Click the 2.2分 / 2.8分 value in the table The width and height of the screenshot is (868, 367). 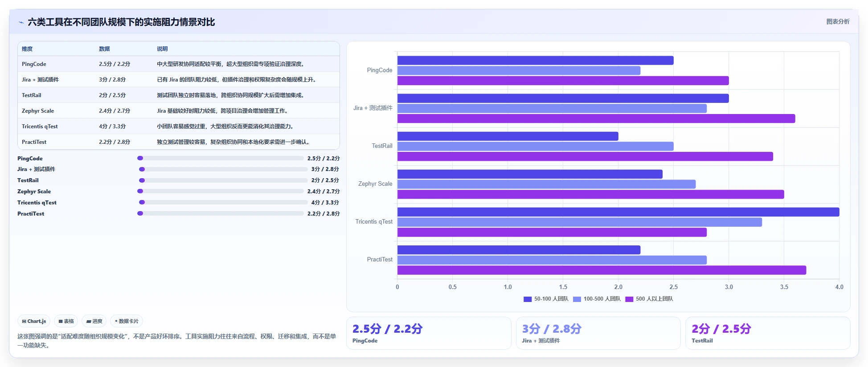click(115, 142)
